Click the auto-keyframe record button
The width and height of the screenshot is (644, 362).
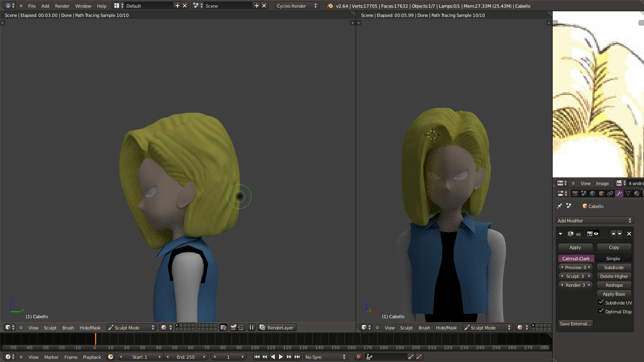coord(358,357)
